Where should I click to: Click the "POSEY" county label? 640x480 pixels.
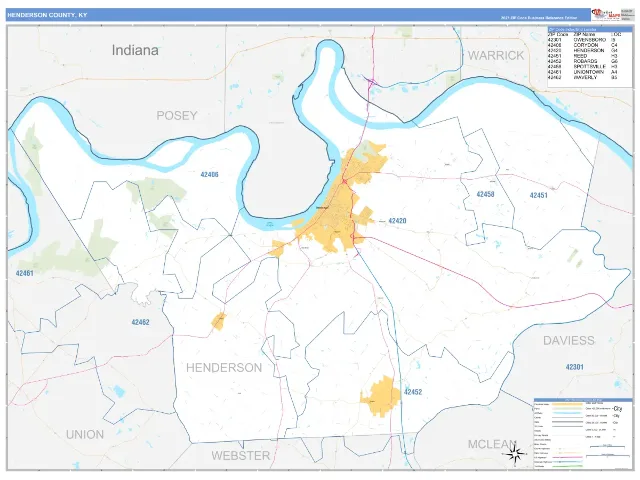pyautogui.click(x=177, y=116)
